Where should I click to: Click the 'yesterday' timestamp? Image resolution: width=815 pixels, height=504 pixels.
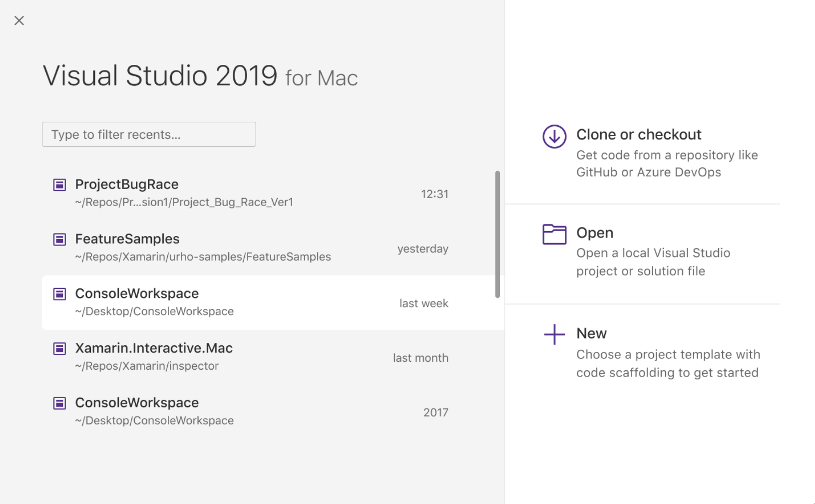(x=423, y=249)
